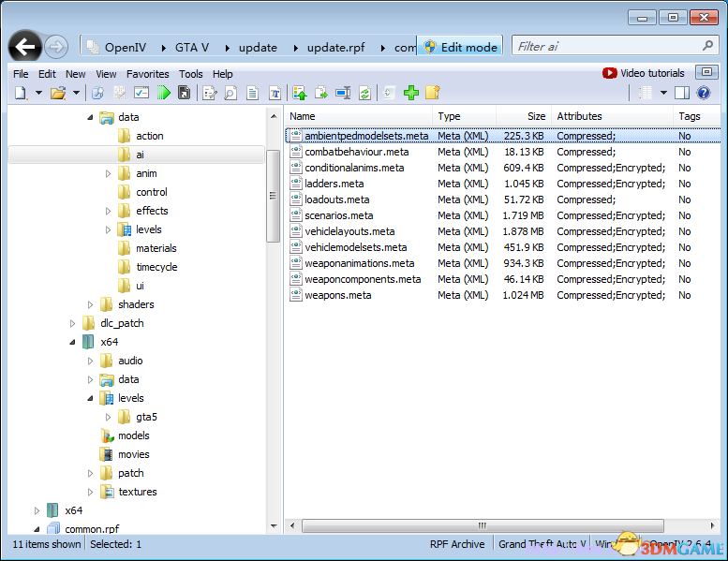
Task: Expand the shaders folder in tree
Action: point(90,305)
